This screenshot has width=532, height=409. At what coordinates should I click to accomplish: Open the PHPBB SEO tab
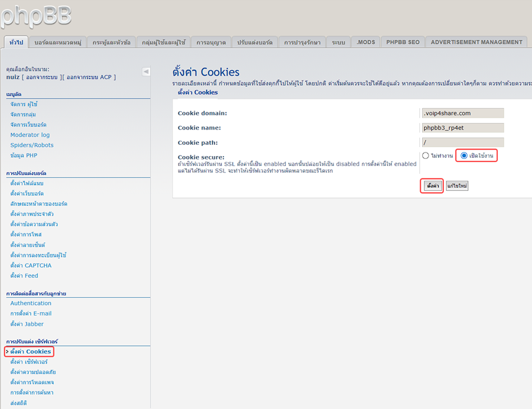[403, 42]
